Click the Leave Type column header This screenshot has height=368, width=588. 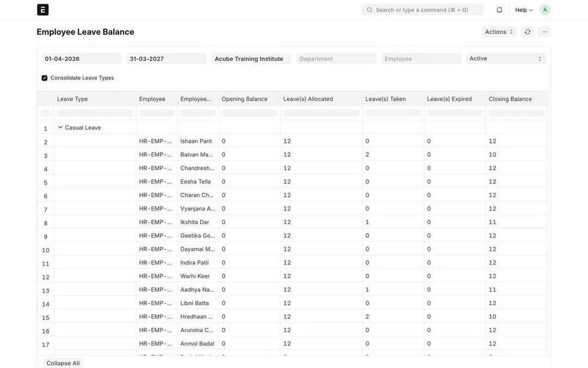click(95, 99)
